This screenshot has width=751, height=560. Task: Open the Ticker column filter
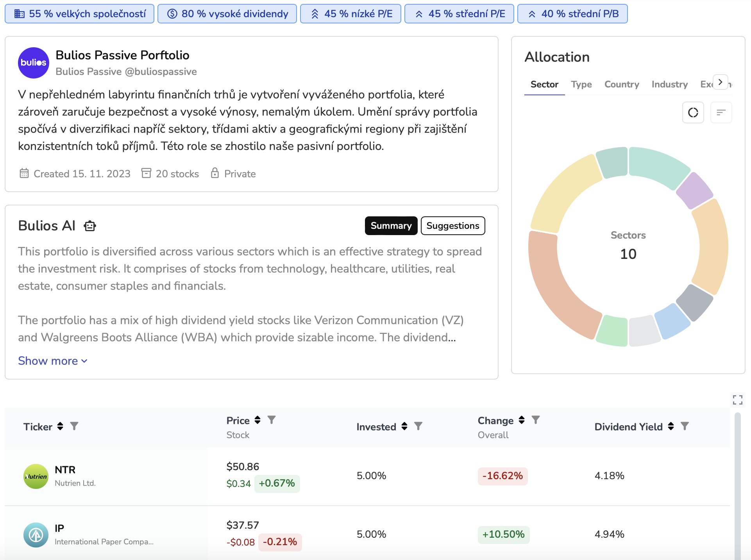pos(74,426)
